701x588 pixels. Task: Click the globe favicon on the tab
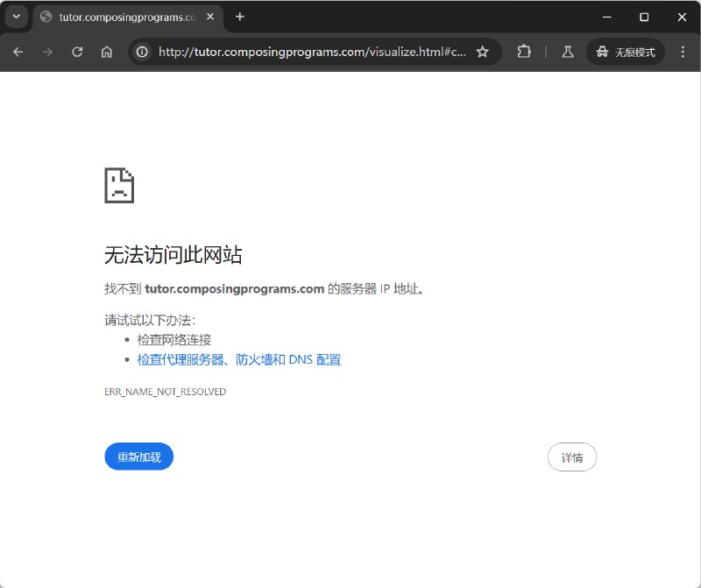(x=45, y=17)
